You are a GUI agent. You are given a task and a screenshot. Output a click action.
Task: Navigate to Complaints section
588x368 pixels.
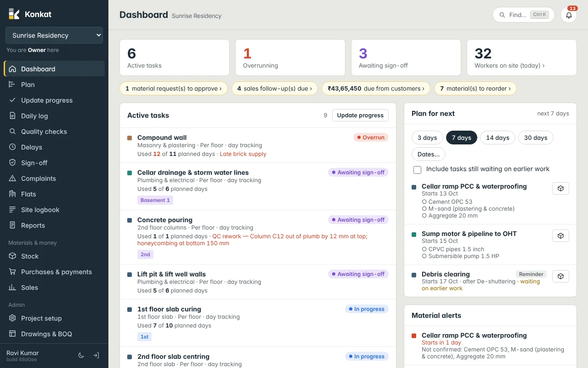point(54,178)
